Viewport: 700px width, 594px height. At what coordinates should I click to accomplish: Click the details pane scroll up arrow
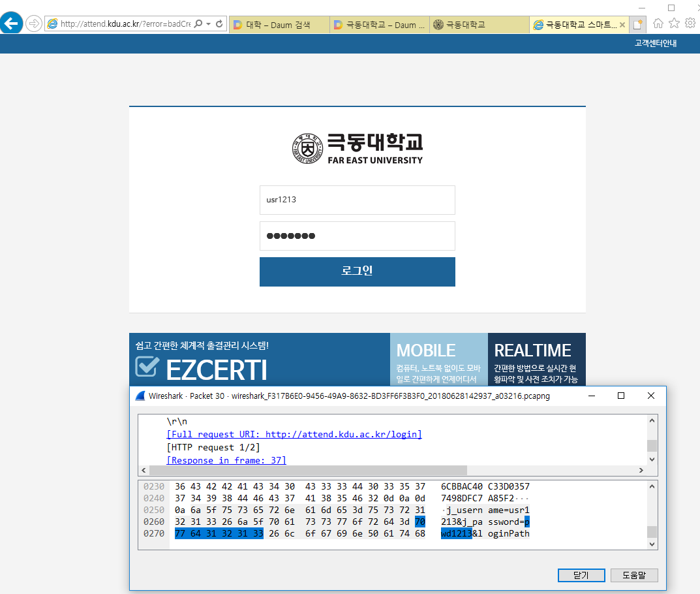pos(652,420)
